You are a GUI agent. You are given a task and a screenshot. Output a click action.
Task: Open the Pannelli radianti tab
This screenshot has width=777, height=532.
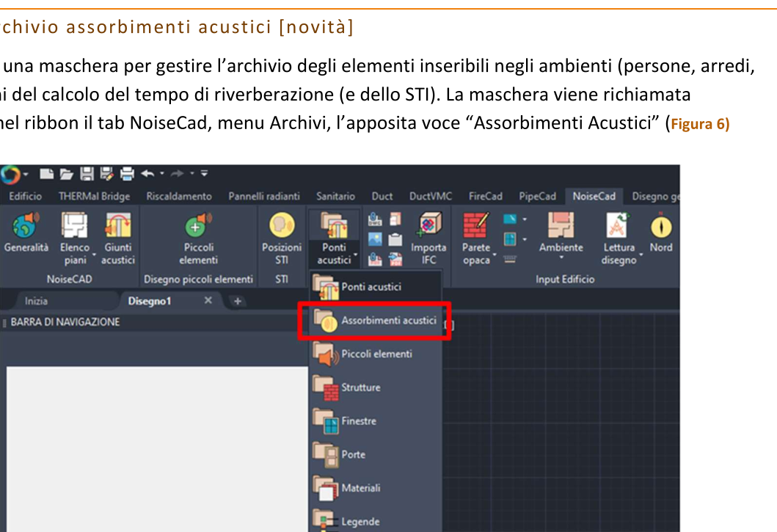pos(264,197)
